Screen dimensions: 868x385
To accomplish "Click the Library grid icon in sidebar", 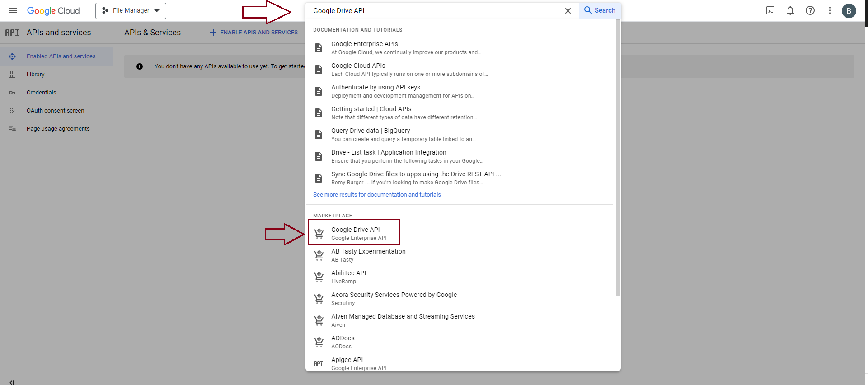I will 12,75.
